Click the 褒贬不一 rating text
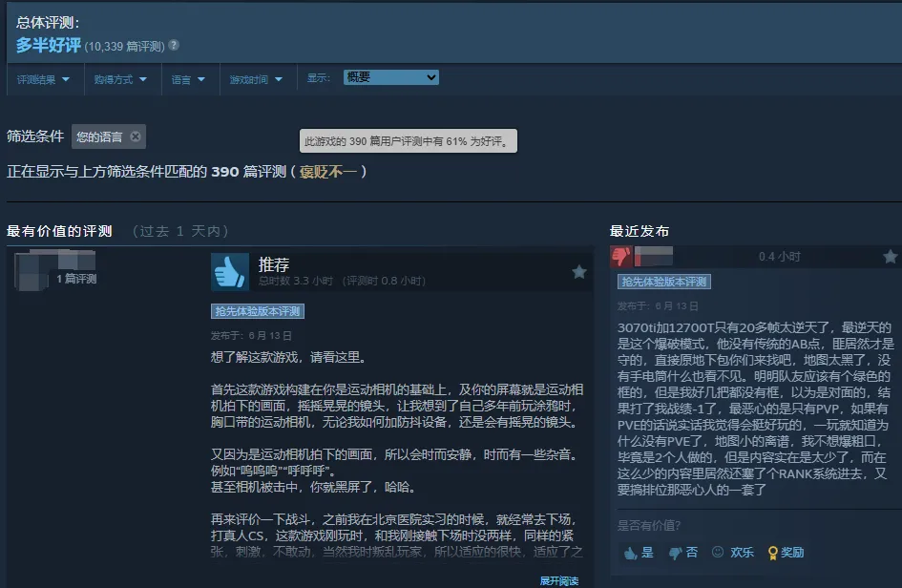Image resolution: width=902 pixels, height=588 pixels. [328, 172]
